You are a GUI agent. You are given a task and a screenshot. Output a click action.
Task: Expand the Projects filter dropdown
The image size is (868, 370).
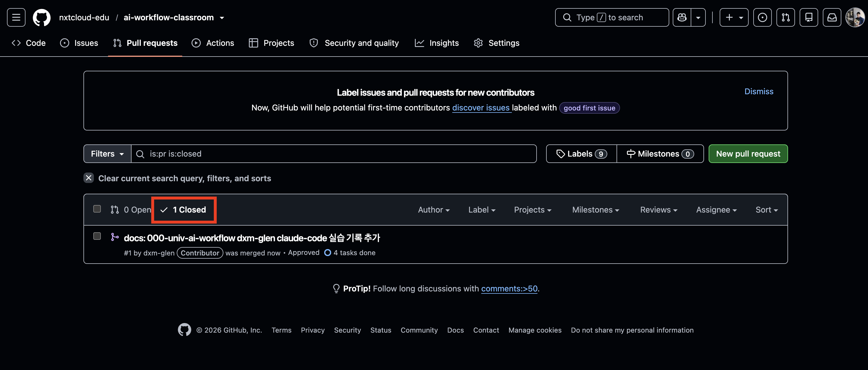tap(533, 210)
